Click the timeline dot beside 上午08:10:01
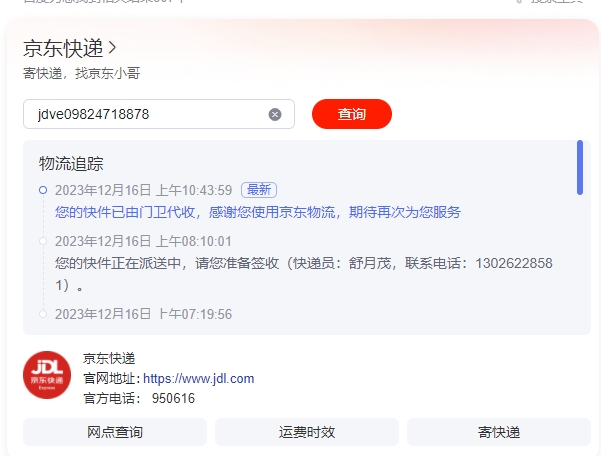 (43, 241)
